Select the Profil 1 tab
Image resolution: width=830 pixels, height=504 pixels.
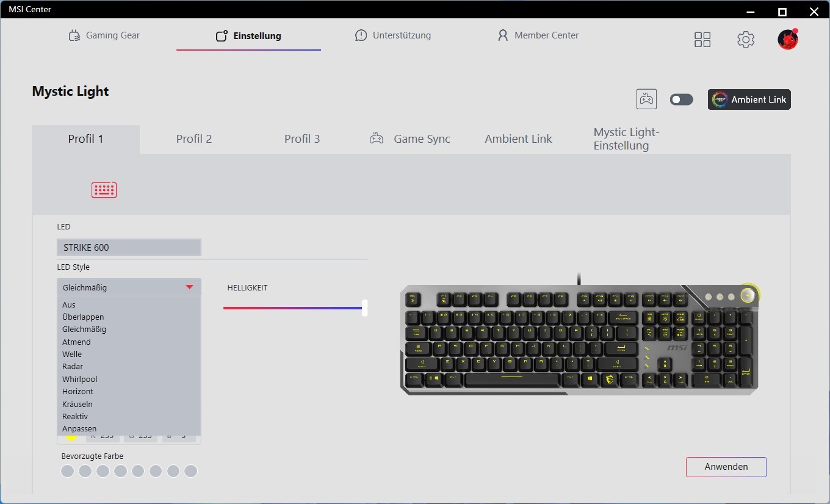(x=85, y=139)
